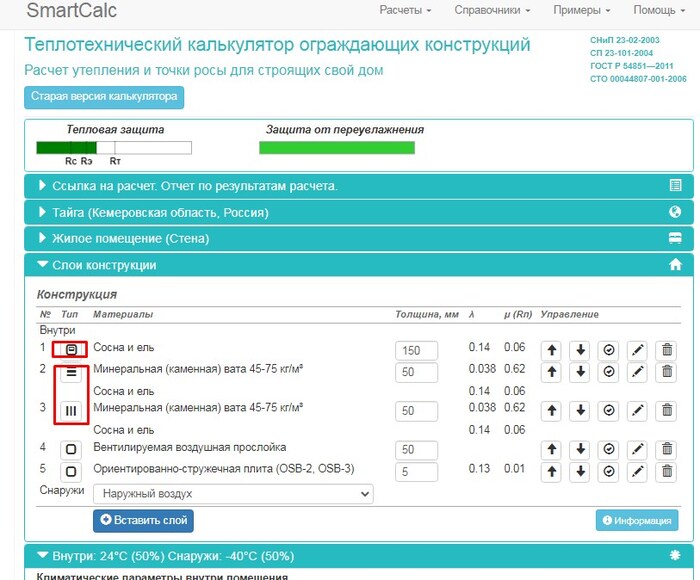Open the Справочники menu
Image resolution: width=700 pixels, height=580 pixels.
click(x=492, y=10)
